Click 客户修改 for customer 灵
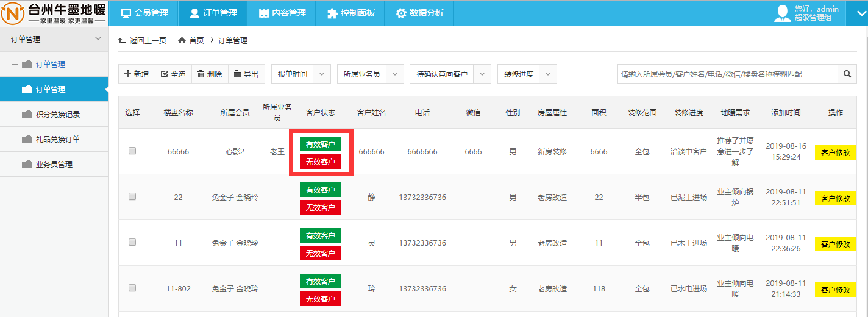 pyautogui.click(x=836, y=244)
